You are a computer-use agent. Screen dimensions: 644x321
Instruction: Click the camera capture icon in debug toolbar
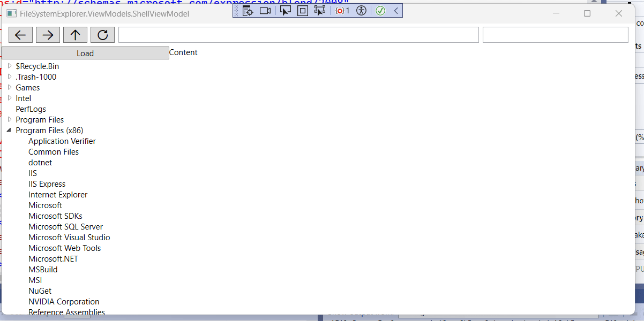point(265,10)
